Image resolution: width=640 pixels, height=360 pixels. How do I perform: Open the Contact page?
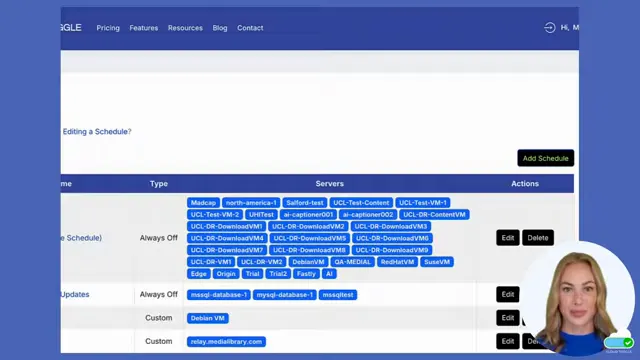[x=250, y=28]
